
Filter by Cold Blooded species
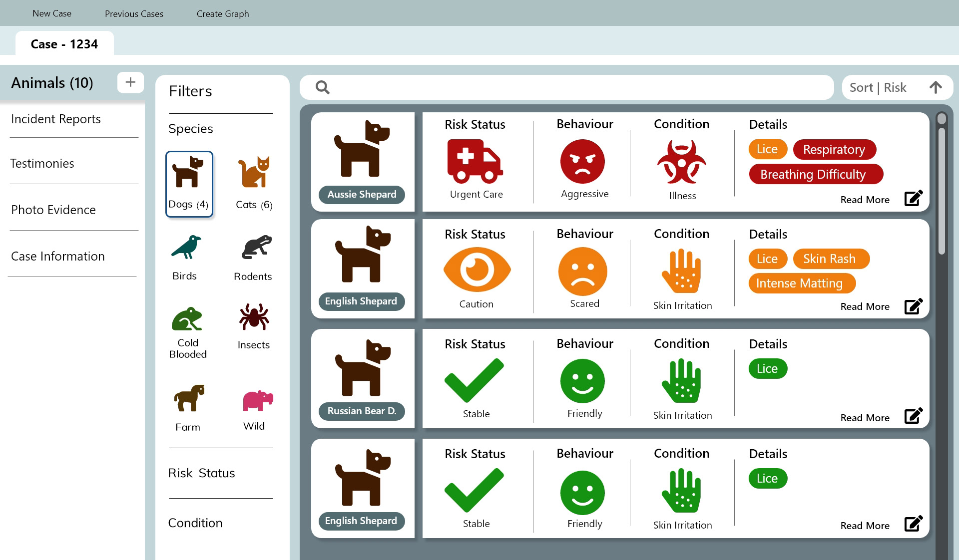pyautogui.click(x=187, y=332)
